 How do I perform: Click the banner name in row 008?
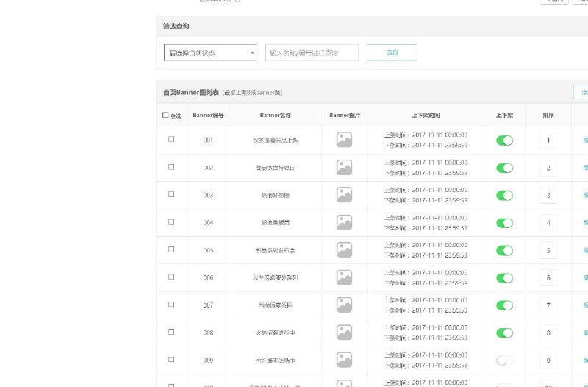[275, 333]
